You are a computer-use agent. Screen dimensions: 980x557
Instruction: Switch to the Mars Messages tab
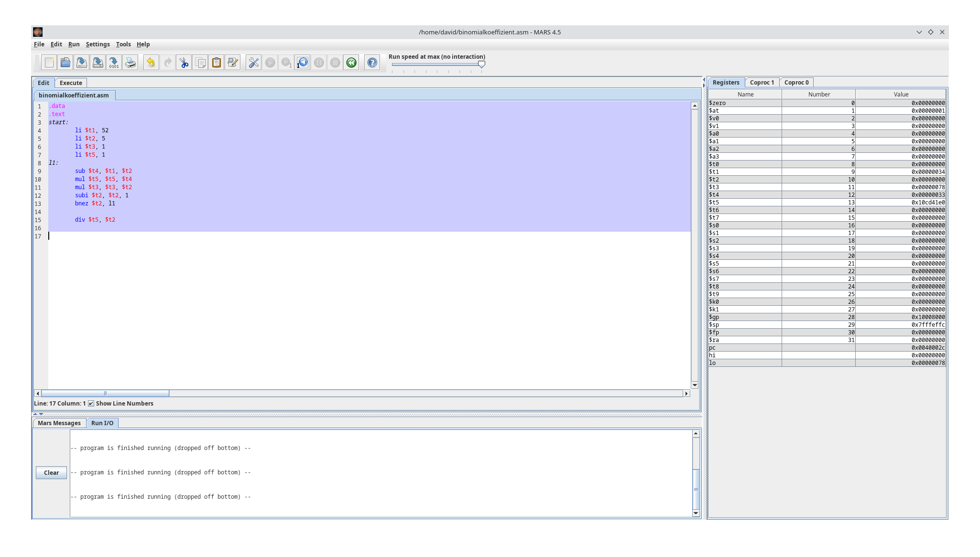pos(59,423)
